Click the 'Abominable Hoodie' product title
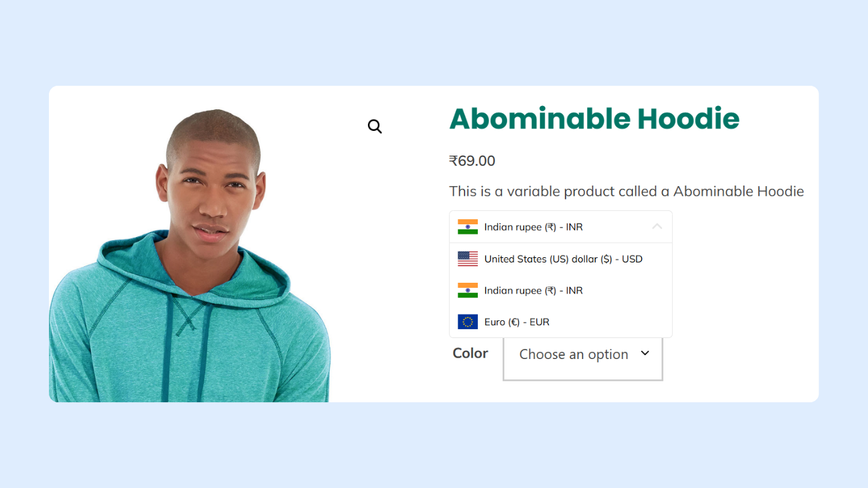The width and height of the screenshot is (868, 488). click(594, 119)
